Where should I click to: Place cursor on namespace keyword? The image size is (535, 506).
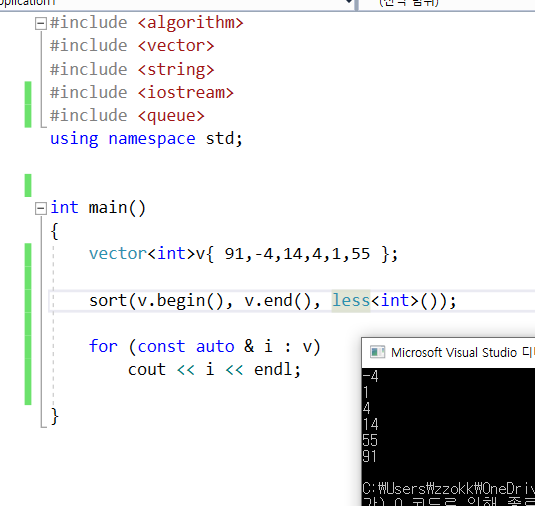(x=152, y=139)
